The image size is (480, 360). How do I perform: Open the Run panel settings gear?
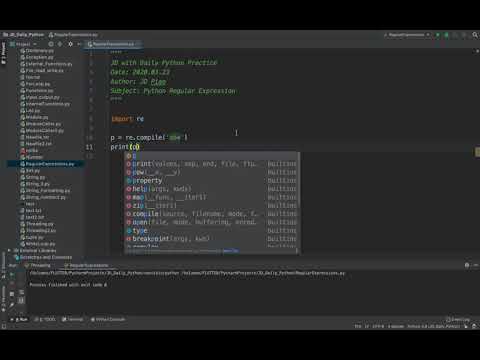click(x=467, y=265)
